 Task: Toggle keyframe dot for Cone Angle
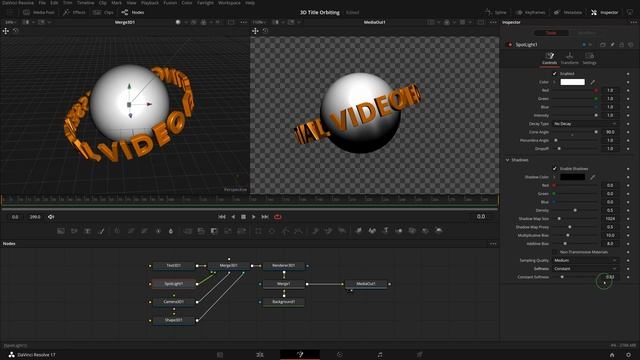628,132
